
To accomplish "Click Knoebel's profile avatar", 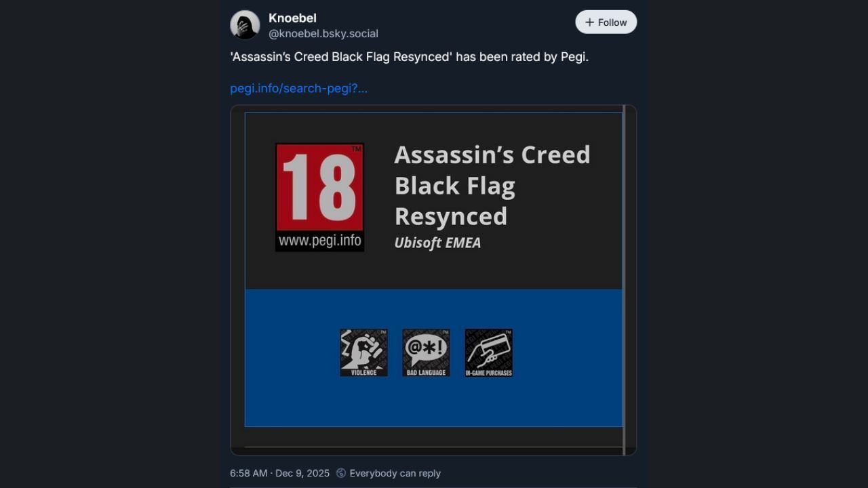I will point(245,25).
